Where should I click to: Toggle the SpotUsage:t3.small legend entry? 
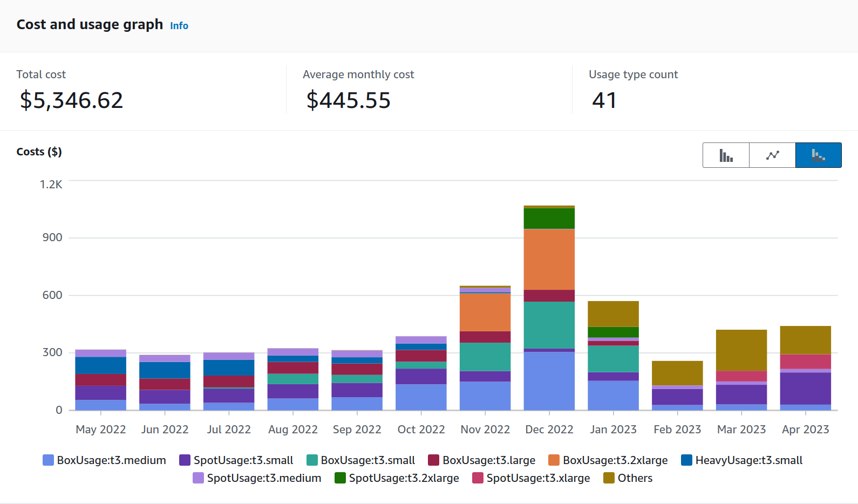point(243,460)
